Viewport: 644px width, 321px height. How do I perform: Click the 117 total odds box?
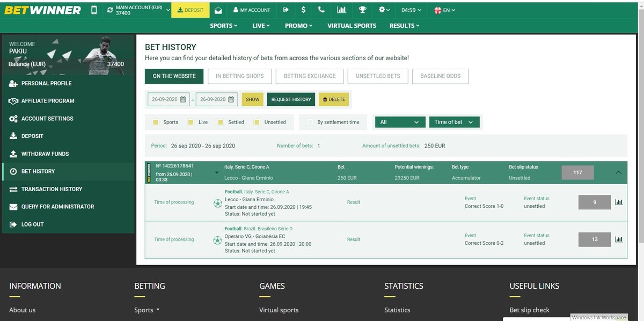tap(577, 172)
